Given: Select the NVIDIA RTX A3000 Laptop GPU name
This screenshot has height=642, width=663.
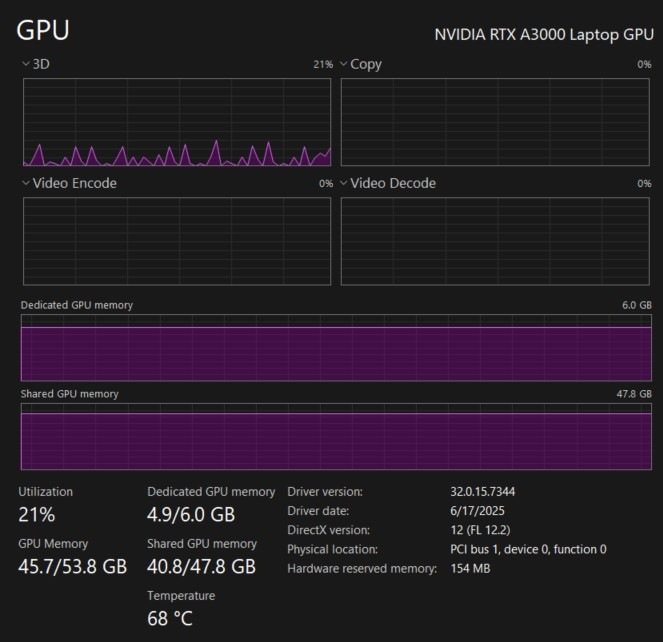Looking at the screenshot, I should (543, 34).
